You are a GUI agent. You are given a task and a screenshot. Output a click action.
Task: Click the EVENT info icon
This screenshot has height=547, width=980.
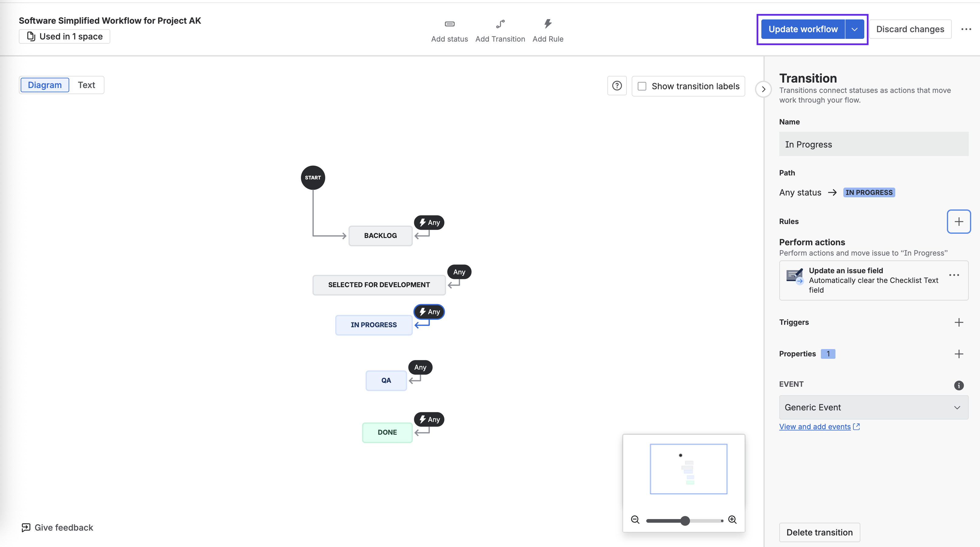[x=958, y=385]
